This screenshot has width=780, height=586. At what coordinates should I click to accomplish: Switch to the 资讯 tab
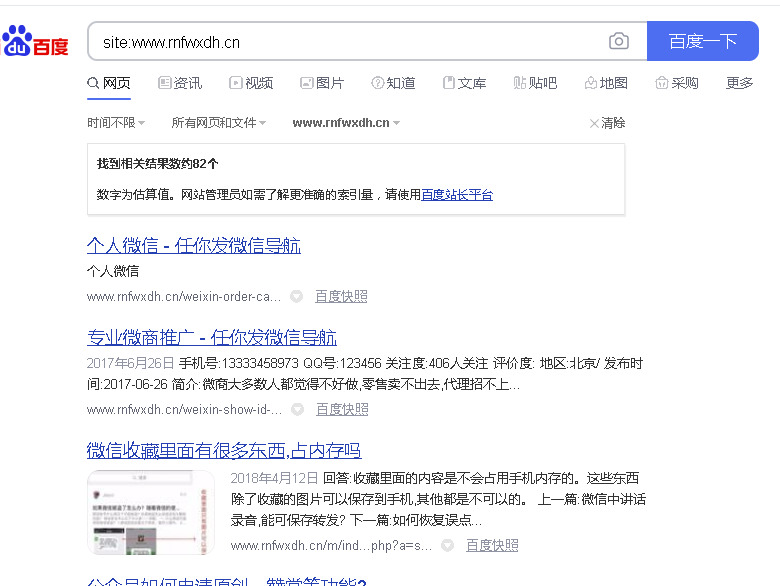click(180, 83)
